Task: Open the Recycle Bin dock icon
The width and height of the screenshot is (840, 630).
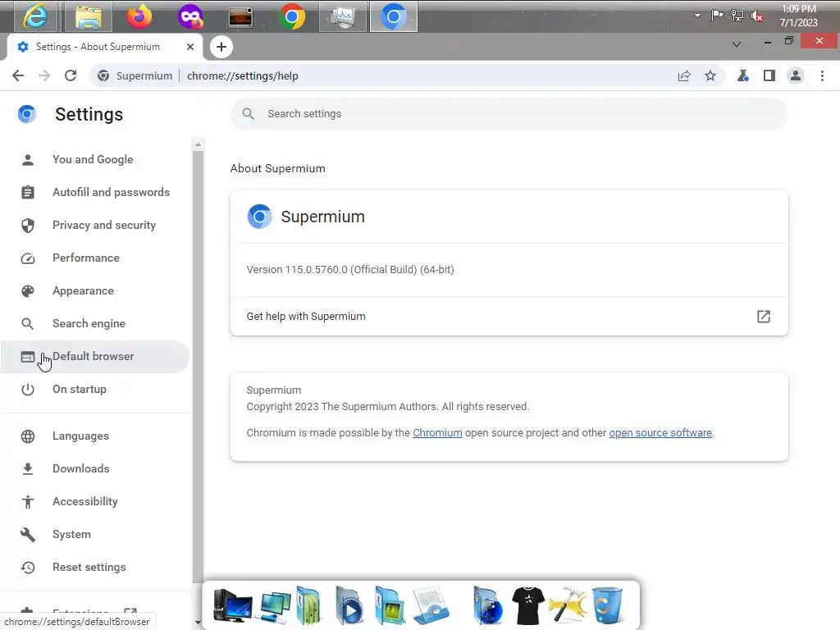Action: pos(607,605)
